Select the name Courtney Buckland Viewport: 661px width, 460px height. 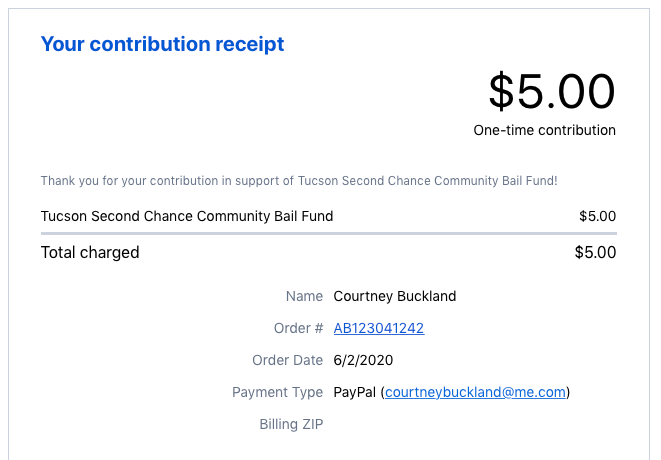pos(395,296)
